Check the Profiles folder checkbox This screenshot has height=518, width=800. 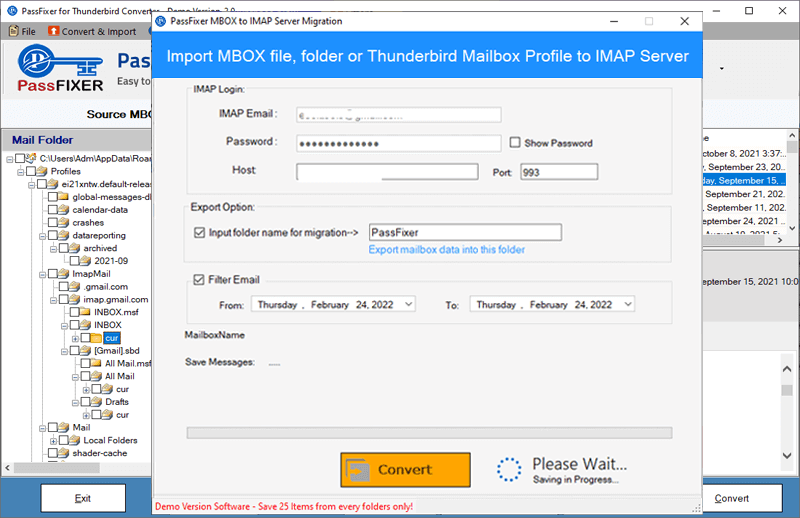[x=31, y=171]
